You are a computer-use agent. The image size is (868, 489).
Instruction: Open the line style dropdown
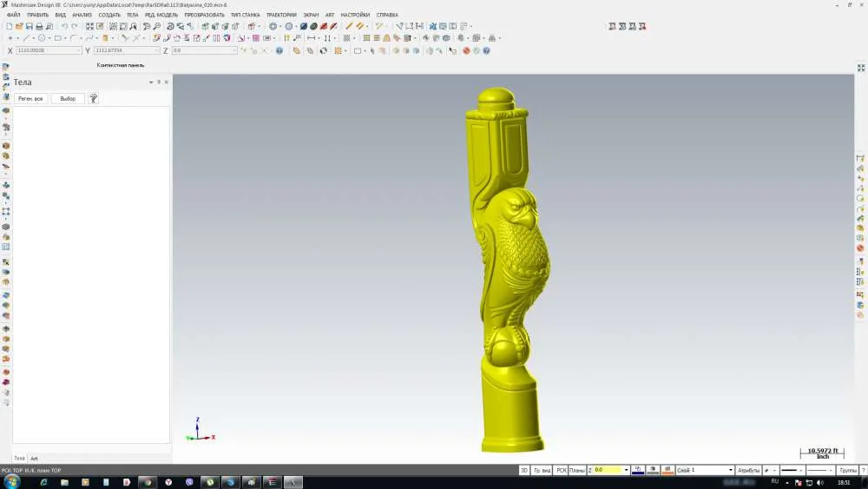(800, 470)
